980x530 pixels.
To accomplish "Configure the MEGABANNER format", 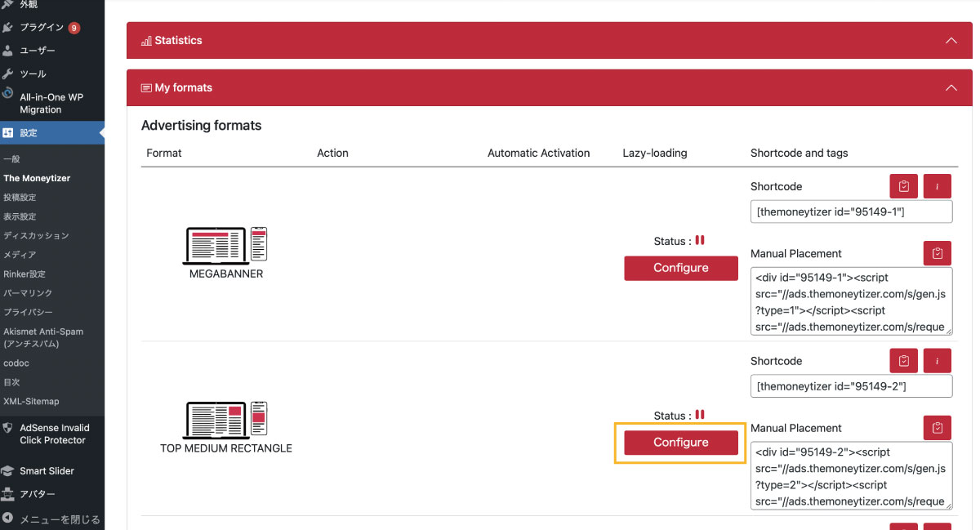I will point(681,268).
